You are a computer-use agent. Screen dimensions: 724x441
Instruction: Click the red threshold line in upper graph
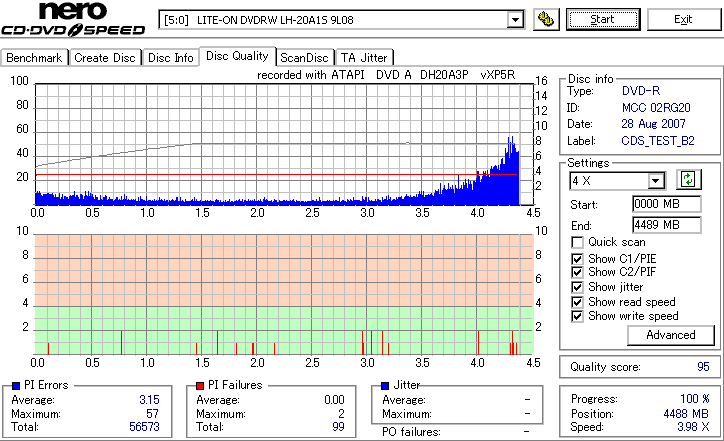pyautogui.click(x=276, y=175)
